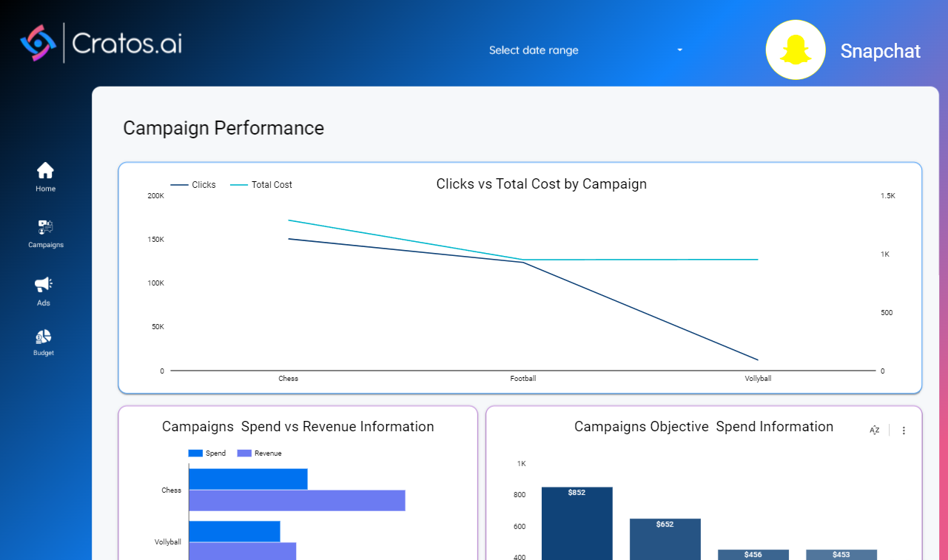Click the Snapchat ghost logo
Screen dimensions: 948x560
(796, 50)
